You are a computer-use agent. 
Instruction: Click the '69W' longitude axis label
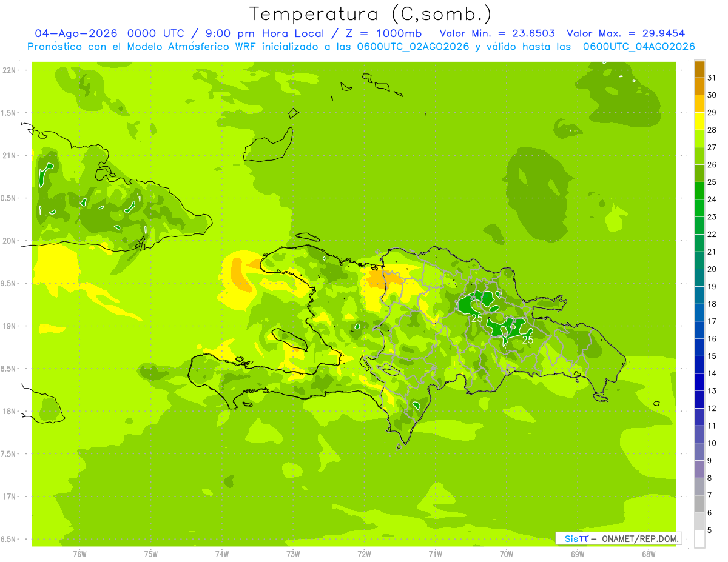click(x=578, y=554)
